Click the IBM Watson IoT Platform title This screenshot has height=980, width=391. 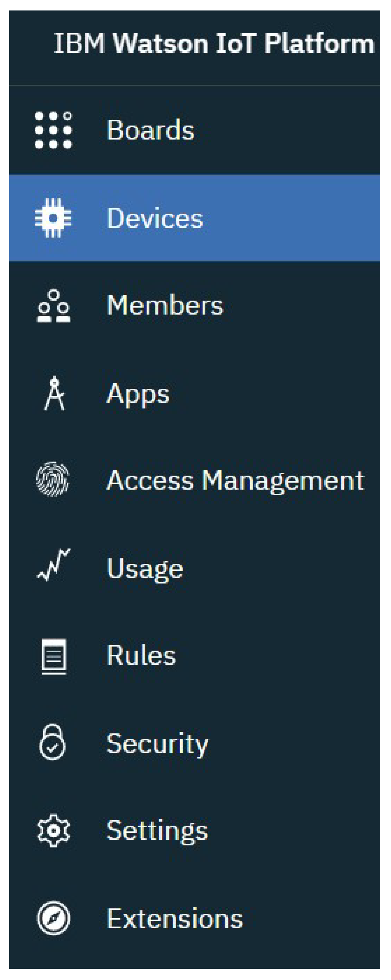click(214, 43)
